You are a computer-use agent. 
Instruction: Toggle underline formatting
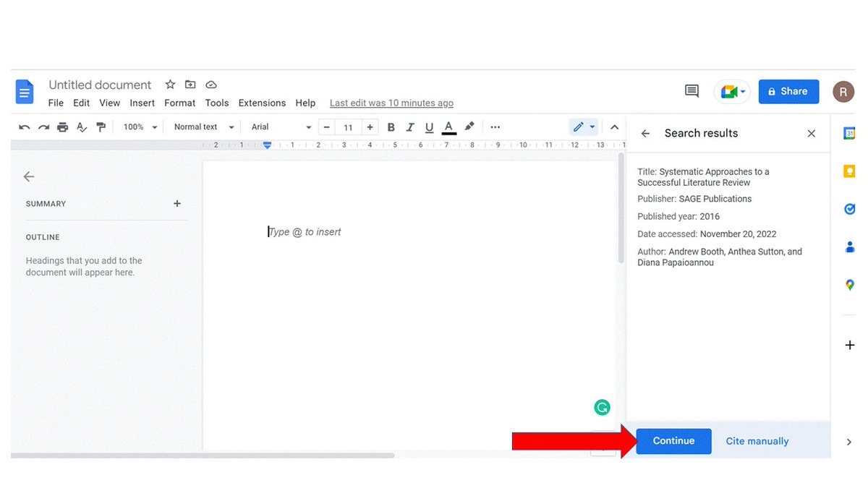tap(430, 127)
